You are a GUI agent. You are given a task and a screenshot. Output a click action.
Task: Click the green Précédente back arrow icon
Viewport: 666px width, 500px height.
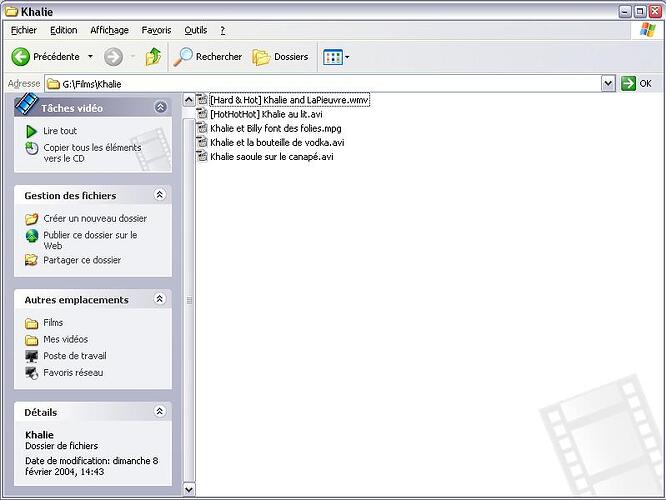(x=20, y=57)
